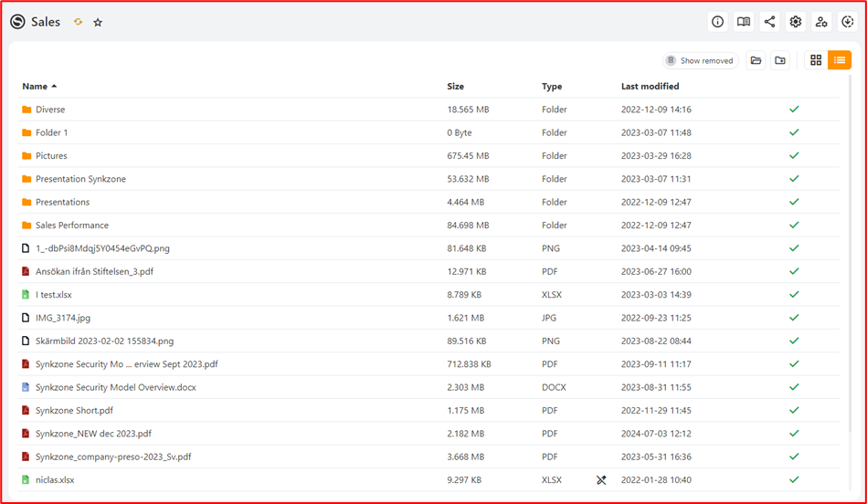Click the 675.45 MB size value

pyautogui.click(x=469, y=156)
